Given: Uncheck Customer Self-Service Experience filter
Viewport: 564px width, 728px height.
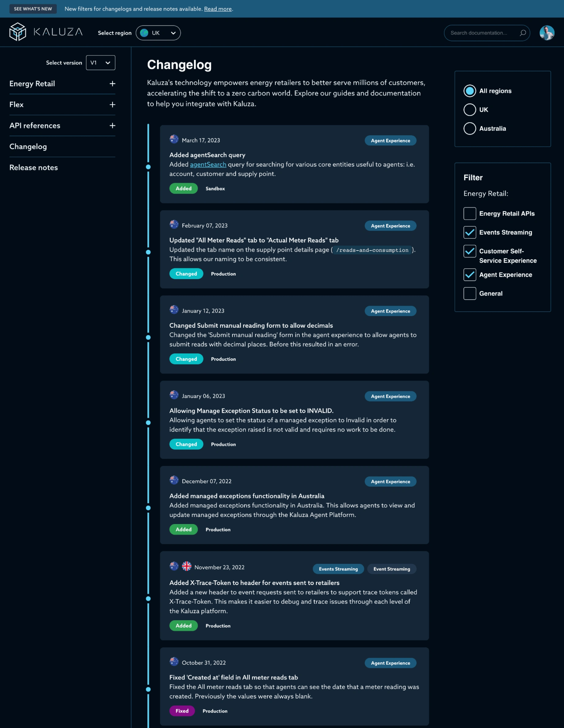Looking at the screenshot, I should click(469, 251).
